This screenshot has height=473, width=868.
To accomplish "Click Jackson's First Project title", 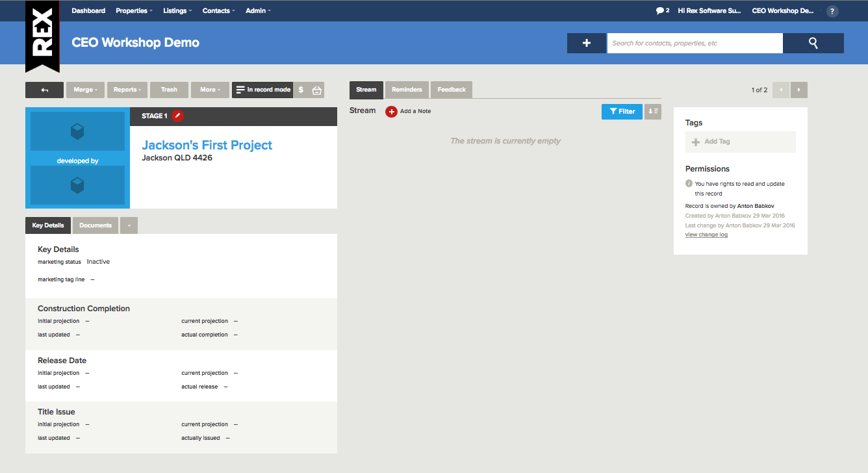I will pyautogui.click(x=207, y=145).
